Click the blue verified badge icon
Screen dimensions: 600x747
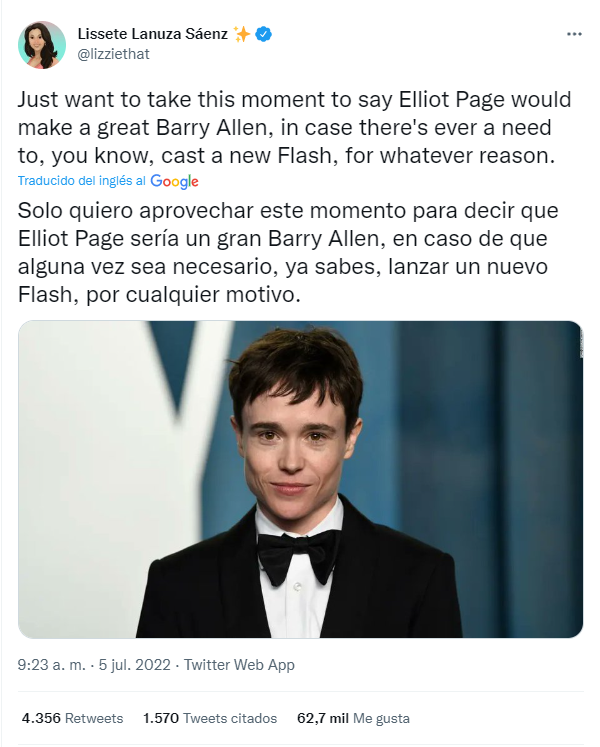click(x=264, y=34)
